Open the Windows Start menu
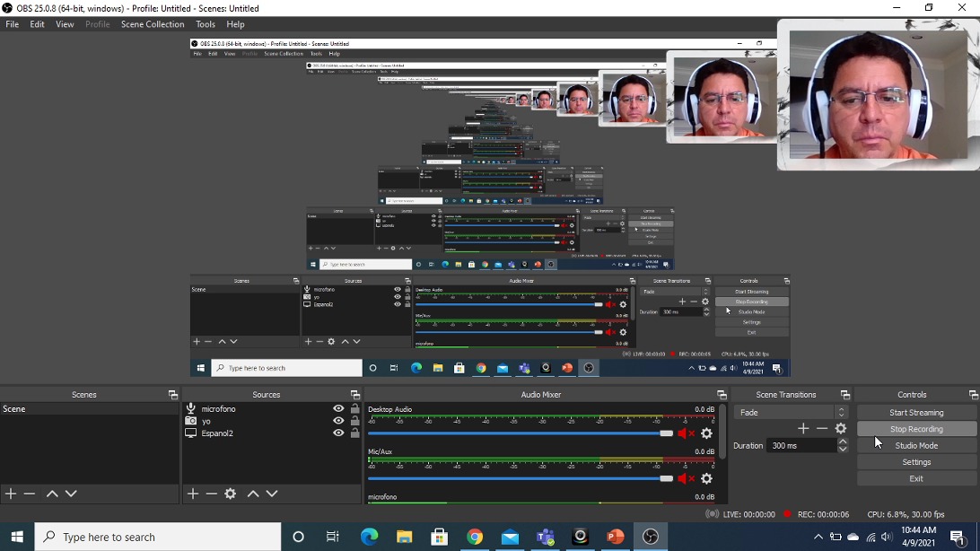980x551 pixels. pos(17,537)
